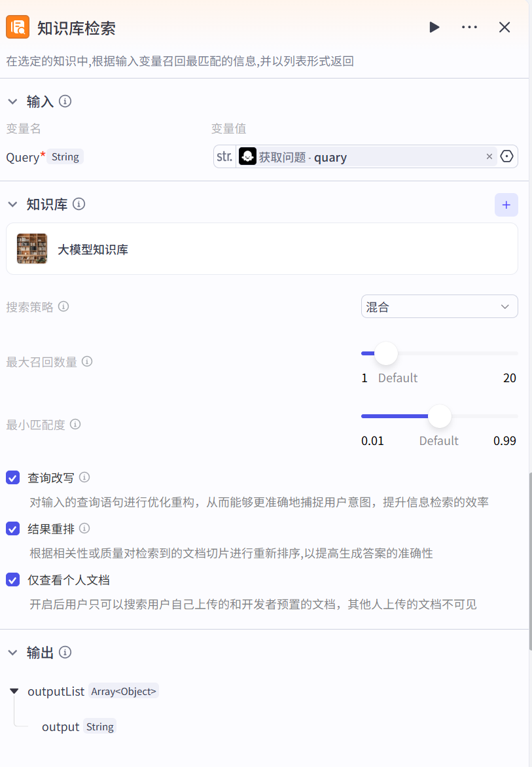Add a knowledge base with plus button
Screen dimensions: 532x767
tap(506, 205)
